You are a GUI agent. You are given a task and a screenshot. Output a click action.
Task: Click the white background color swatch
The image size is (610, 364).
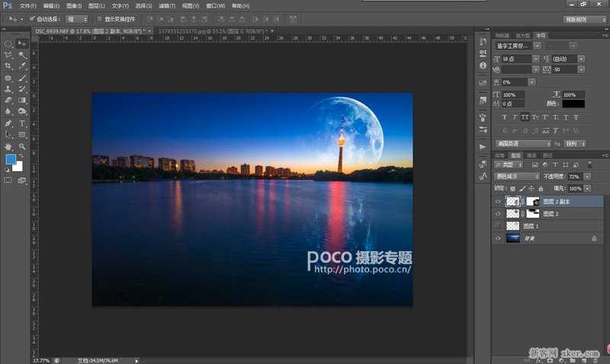19,168
